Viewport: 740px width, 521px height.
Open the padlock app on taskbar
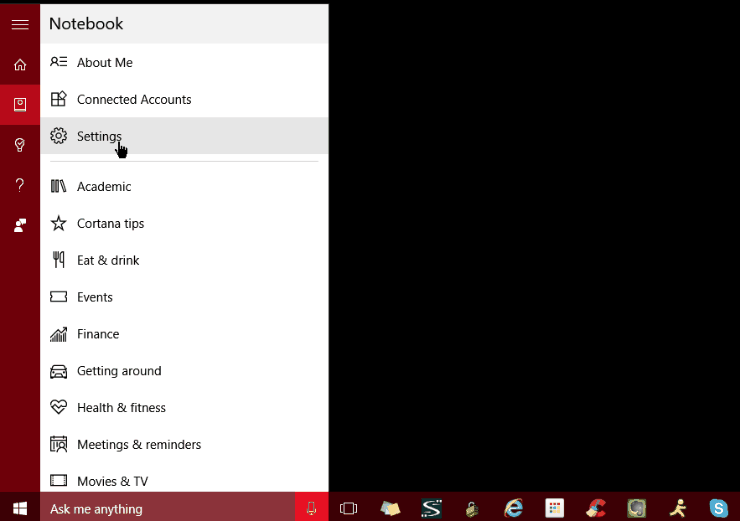[472, 509]
